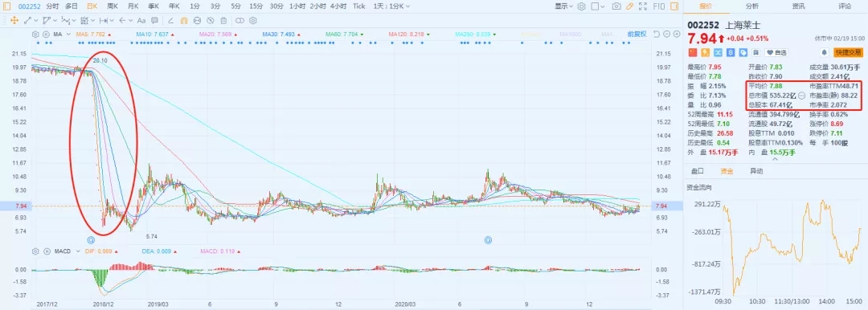The width and height of the screenshot is (868, 310).
Task: Expand the channel tool options arrow
Action: pos(55,21)
